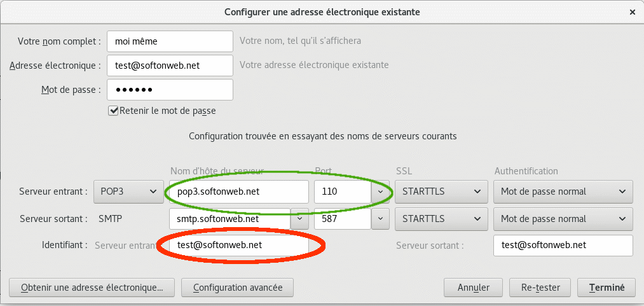Expand incoming port 110 dropdown arrow
This screenshot has width=644, height=306.
click(x=380, y=191)
